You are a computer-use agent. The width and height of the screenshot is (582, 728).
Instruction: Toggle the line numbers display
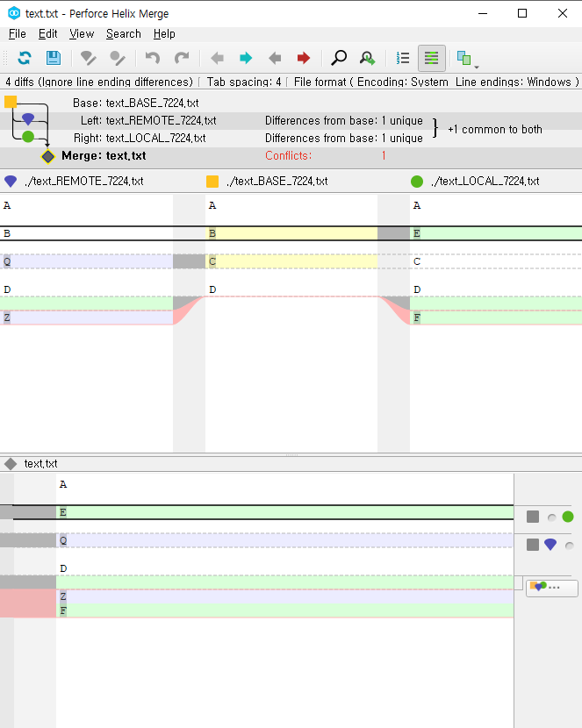pos(403,58)
